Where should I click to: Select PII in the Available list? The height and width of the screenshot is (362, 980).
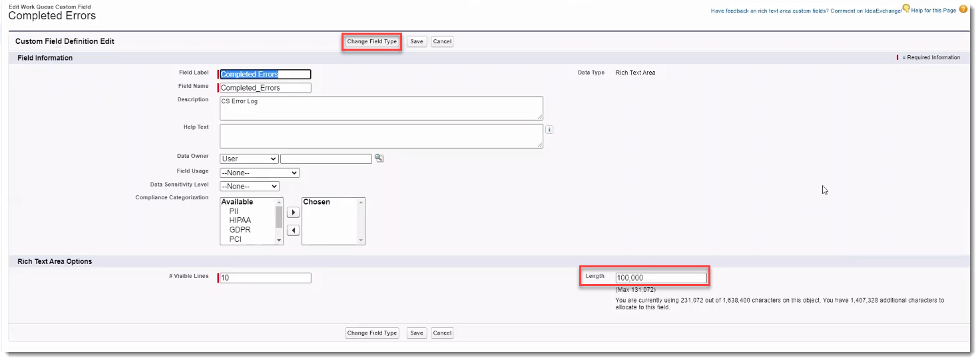click(234, 211)
